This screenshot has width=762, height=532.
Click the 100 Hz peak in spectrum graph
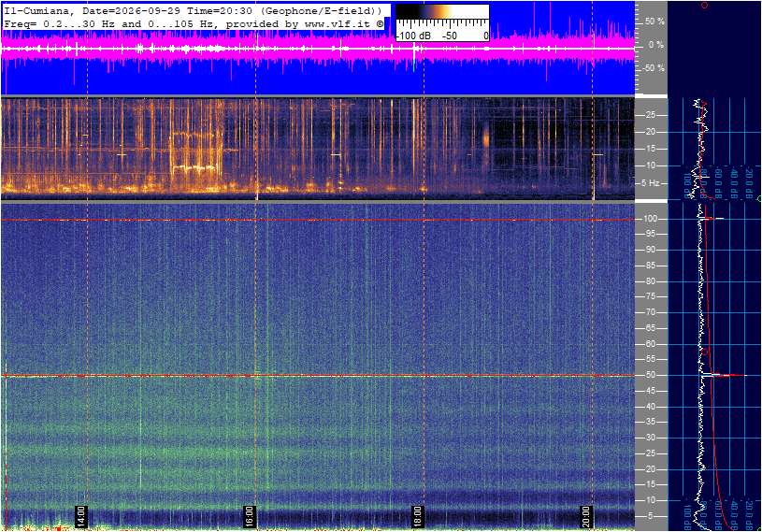(x=713, y=219)
